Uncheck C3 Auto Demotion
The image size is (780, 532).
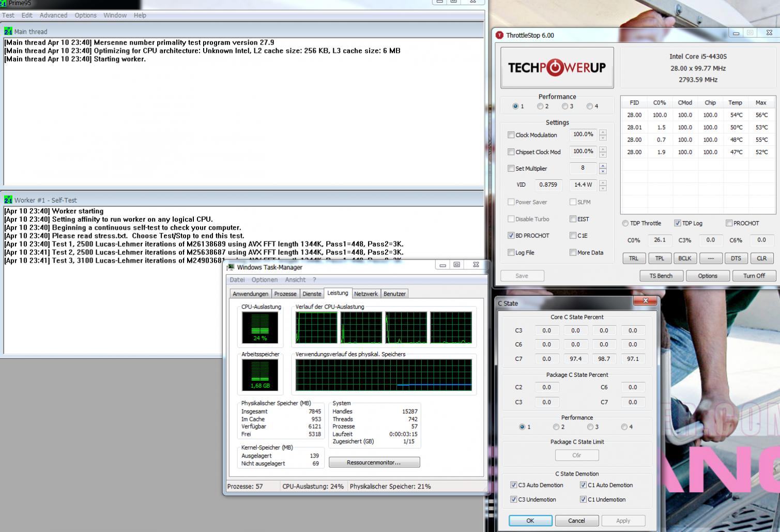(x=513, y=485)
